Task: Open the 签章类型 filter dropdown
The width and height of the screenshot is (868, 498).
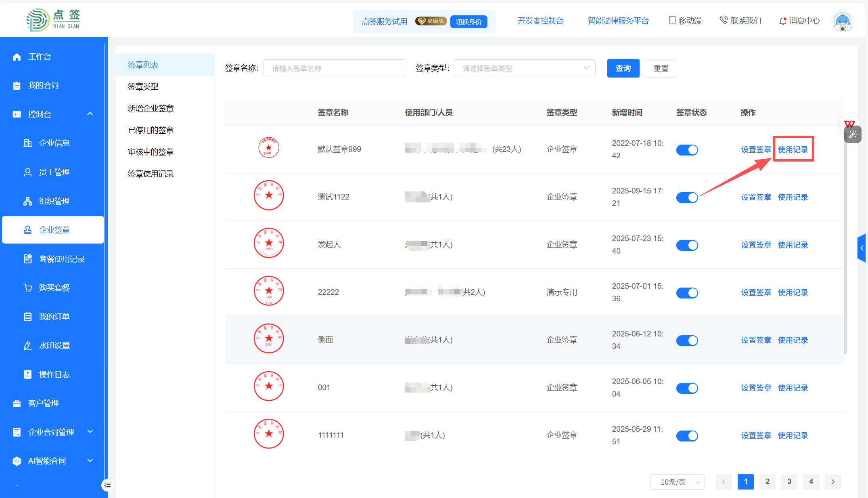Action: pyautogui.click(x=524, y=68)
